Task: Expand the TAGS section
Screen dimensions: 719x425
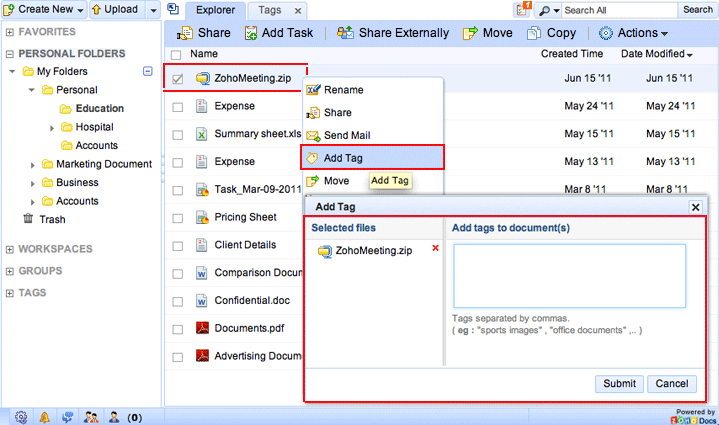Action: (x=9, y=293)
